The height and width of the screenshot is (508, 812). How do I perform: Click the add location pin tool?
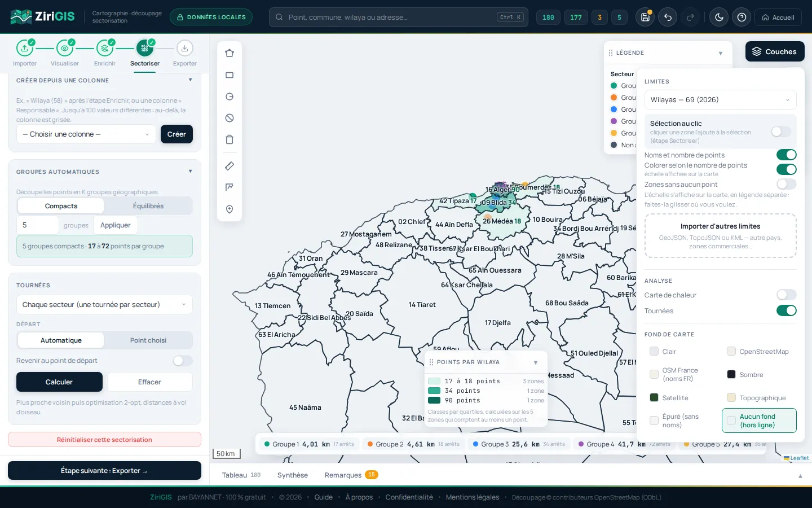click(x=230, y=209)
